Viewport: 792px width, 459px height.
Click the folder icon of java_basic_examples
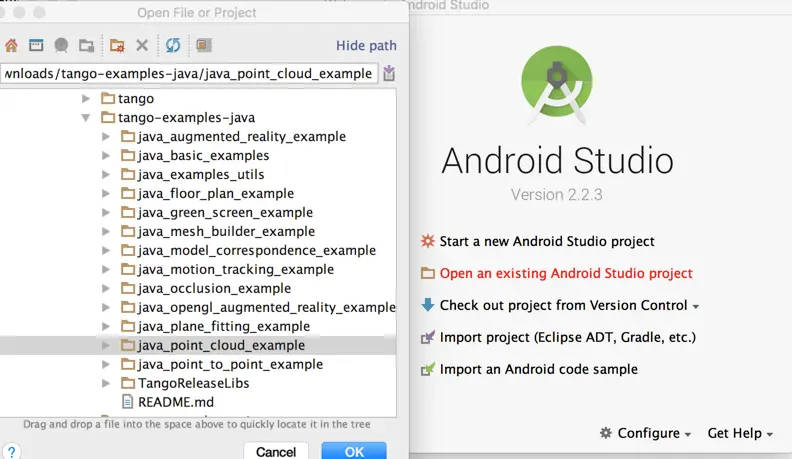click(128, 156)
